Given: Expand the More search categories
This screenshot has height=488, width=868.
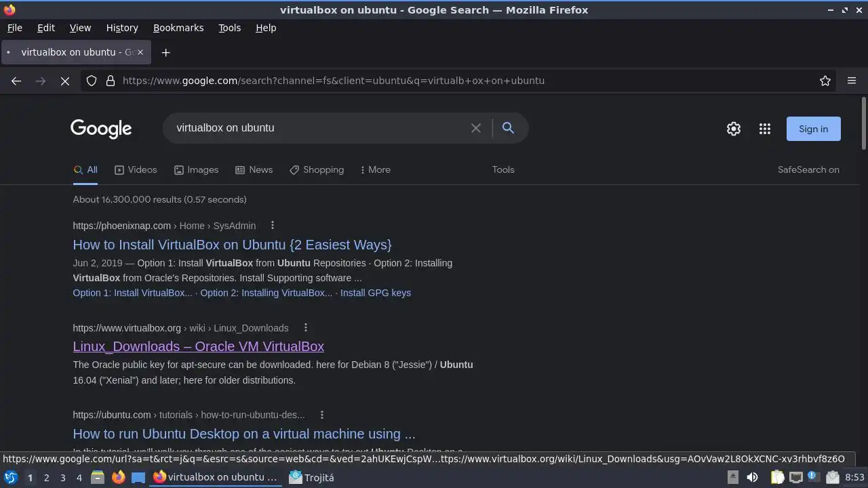Looking at the screenshot, I should [x=375, y=169].
